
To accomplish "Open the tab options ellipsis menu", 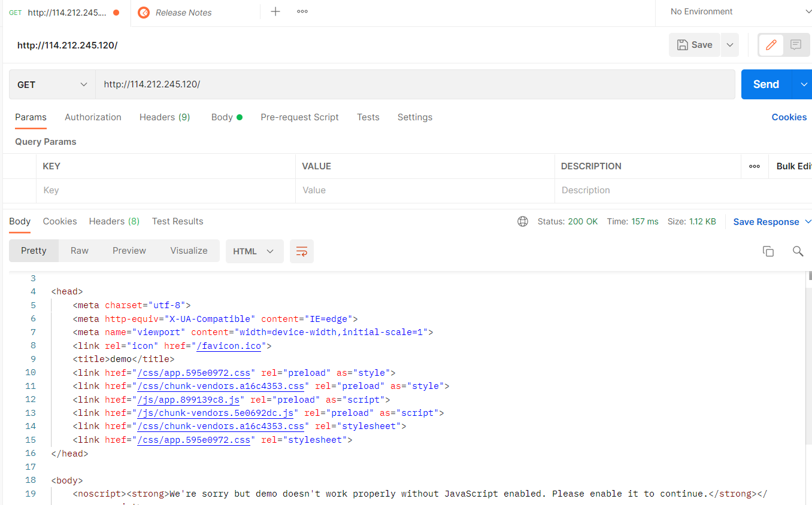I will (302, 11).
